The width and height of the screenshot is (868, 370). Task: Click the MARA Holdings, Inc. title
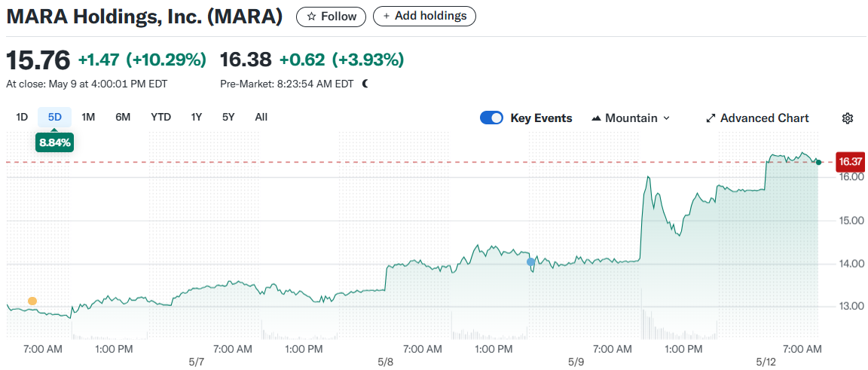(144, 17)
